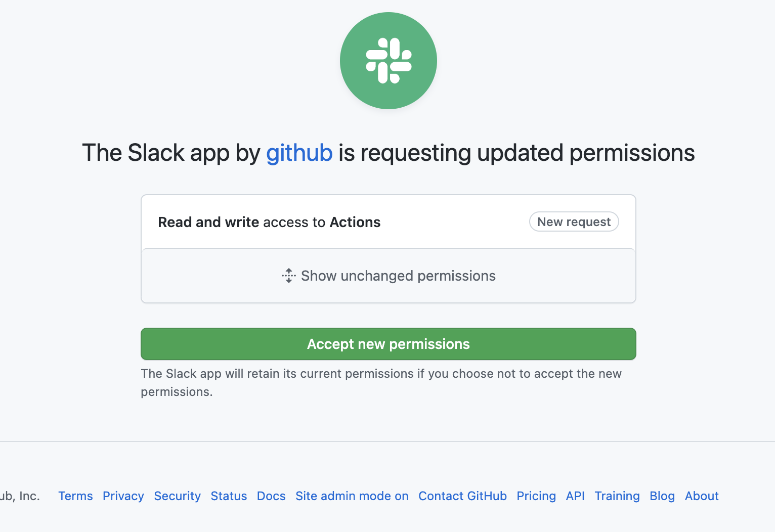Open the About page
Screen dimensions: 775x532
coord(701,496)
